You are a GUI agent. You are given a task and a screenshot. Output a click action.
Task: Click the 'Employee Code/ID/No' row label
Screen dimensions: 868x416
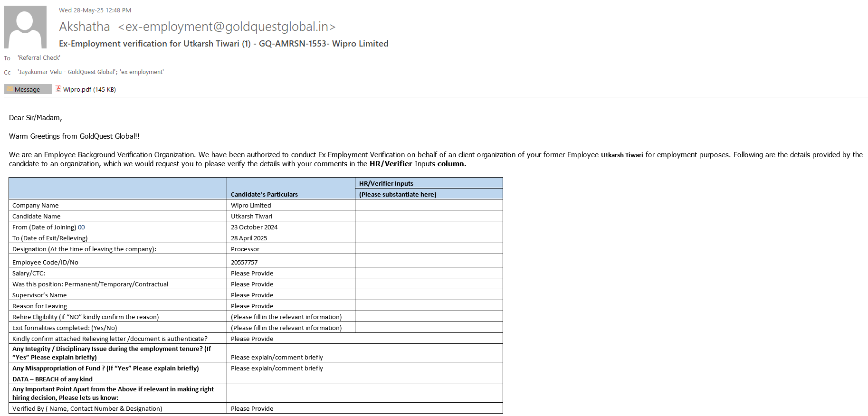(45, 262)
